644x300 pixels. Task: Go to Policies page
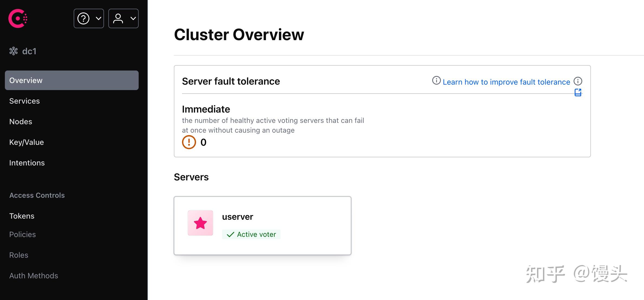(x=22, y=234)
